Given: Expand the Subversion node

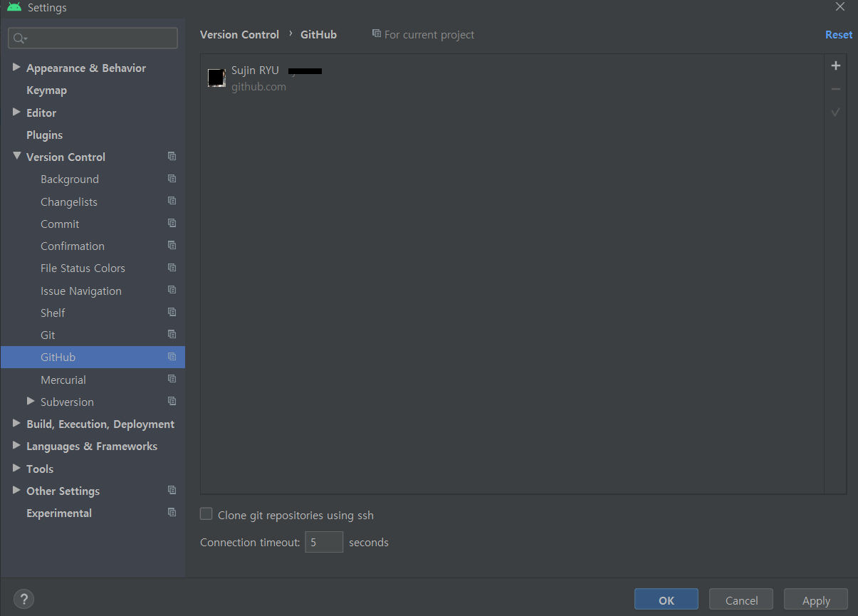Looking at the screenshot, I should (x=31, y=401).
